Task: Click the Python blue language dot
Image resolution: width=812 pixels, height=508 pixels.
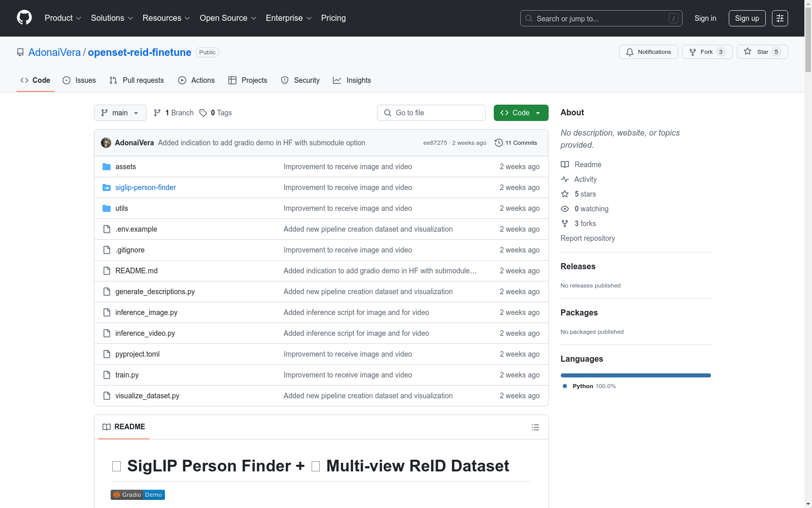Action: (565, 386)
